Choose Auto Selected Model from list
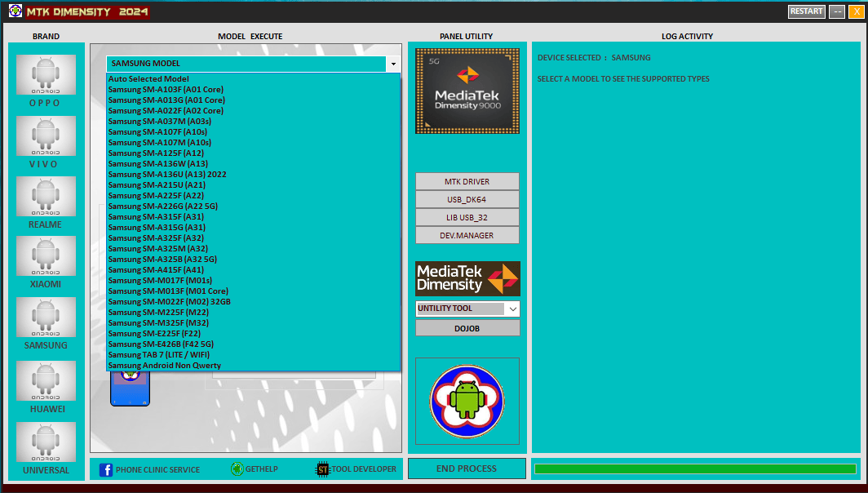Image resolution: width=868 pixels, height=493 pixels. (253, 79)
